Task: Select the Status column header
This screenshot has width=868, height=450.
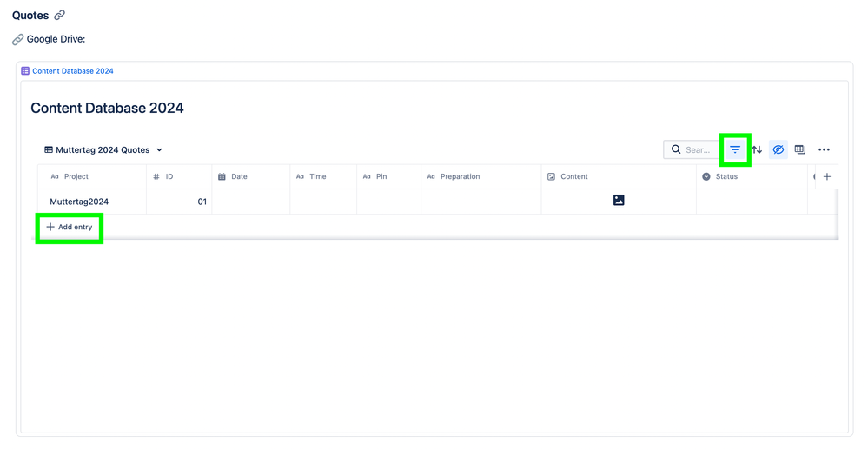Action: tap(752, 176)
